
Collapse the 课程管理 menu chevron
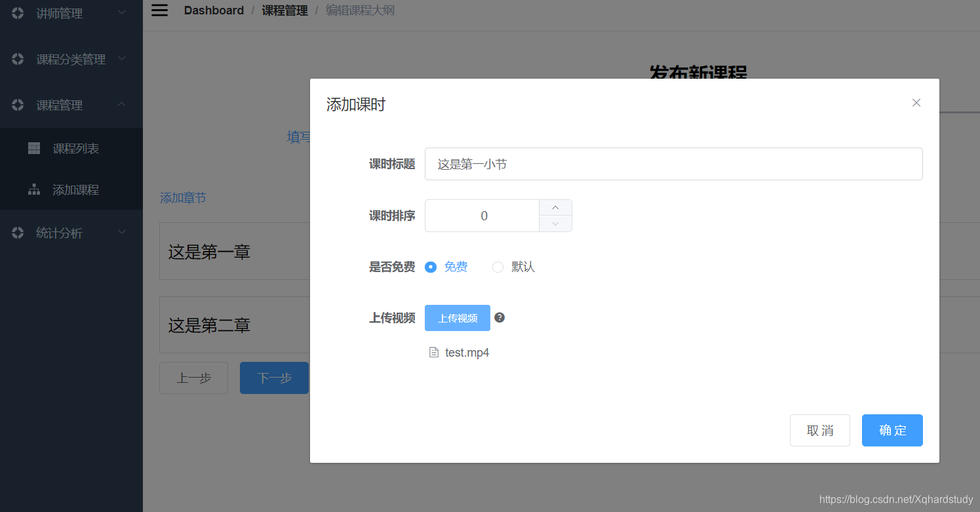[x=122, y=104]
